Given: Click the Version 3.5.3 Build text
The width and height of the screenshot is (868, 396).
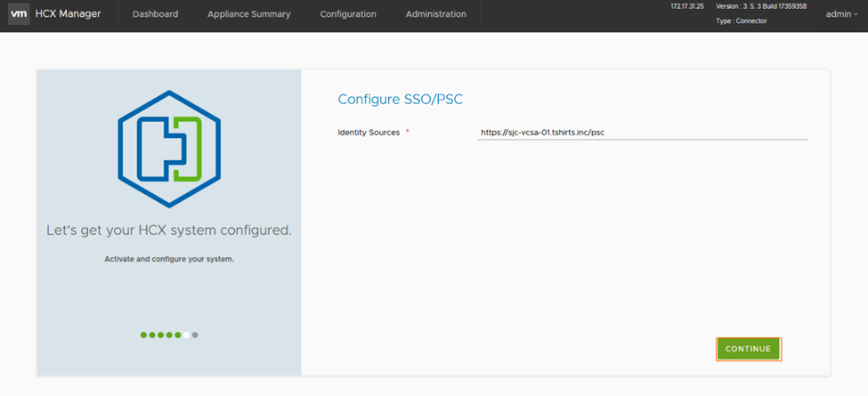Looking at the screenshot, I should click(761, 6).
